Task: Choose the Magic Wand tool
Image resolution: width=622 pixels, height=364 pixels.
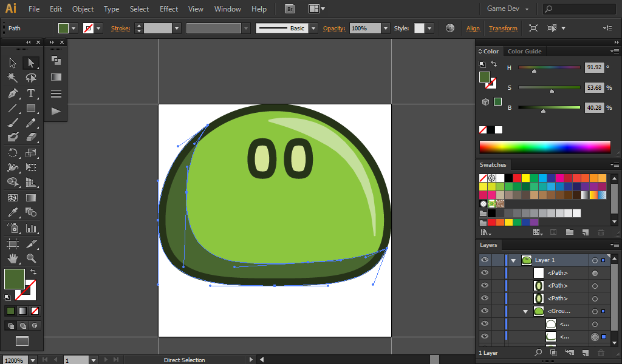Action: click(x=13, y=78)
